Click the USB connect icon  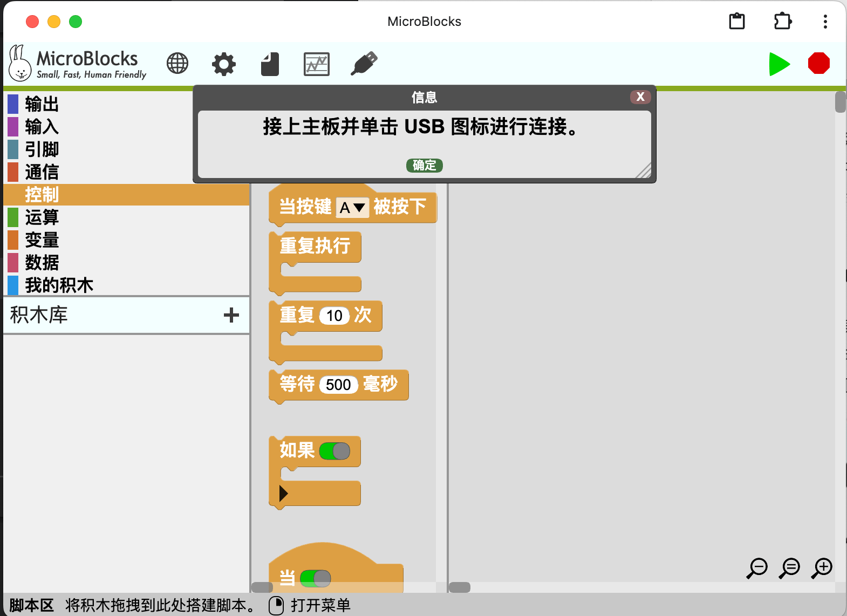pos(364,64)
